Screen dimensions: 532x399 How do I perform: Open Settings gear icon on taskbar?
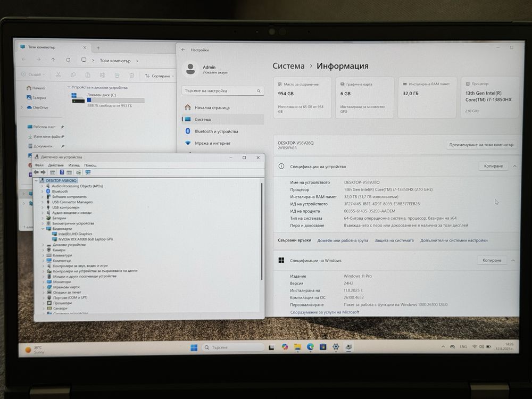pos(336,346)
